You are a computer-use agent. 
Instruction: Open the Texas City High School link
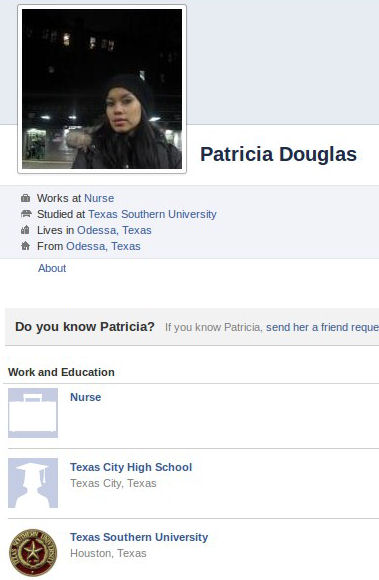click(x=131, y=467)
